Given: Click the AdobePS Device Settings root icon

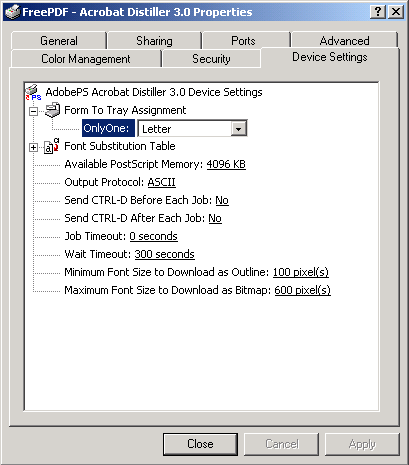Looking at the screenshot, I should click(x=33, y=92).
